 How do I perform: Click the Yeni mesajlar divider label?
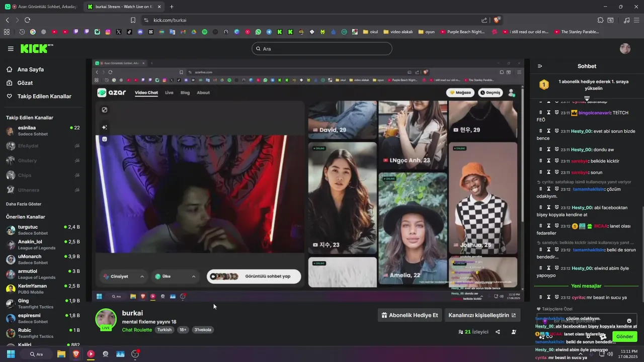[586, 286]
